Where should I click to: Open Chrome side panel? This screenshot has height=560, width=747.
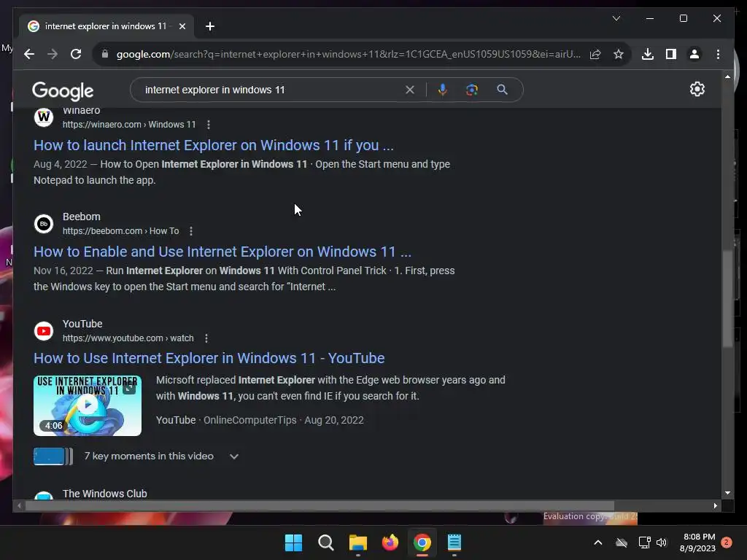(671, 54)
